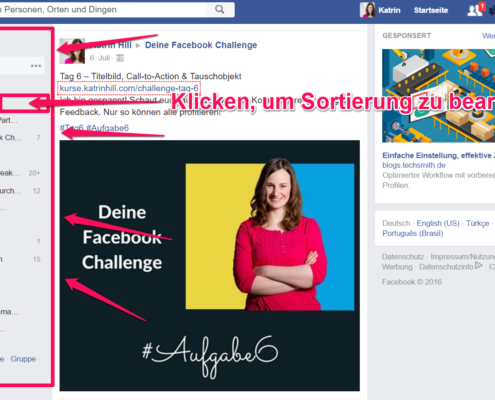Open the blogs.techsmith.de ad link
Image resolution: width=495 pixels, height=400 pixels.
pyautogui.click(x=414, y=165)
